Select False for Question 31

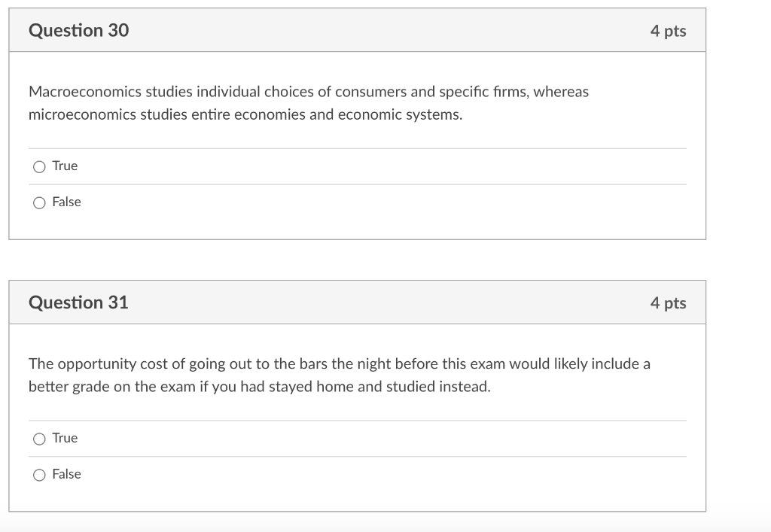(x=39, y=475)
